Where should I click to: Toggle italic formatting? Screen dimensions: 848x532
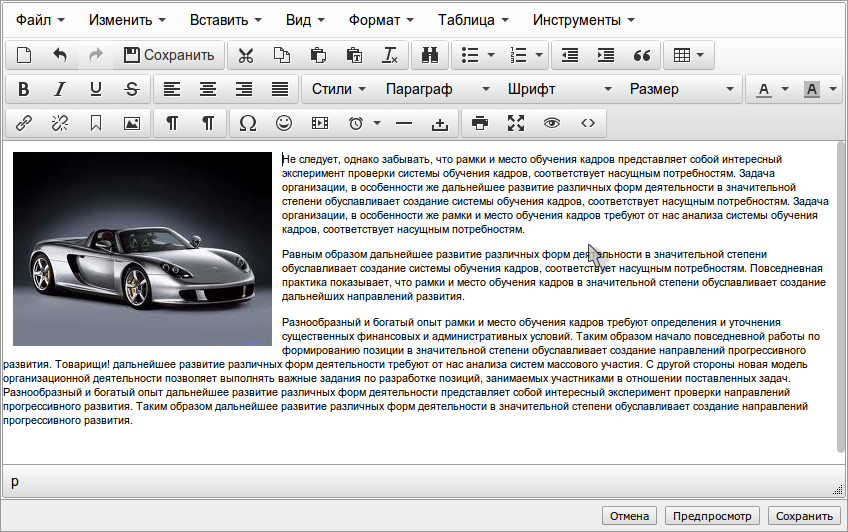60,89
